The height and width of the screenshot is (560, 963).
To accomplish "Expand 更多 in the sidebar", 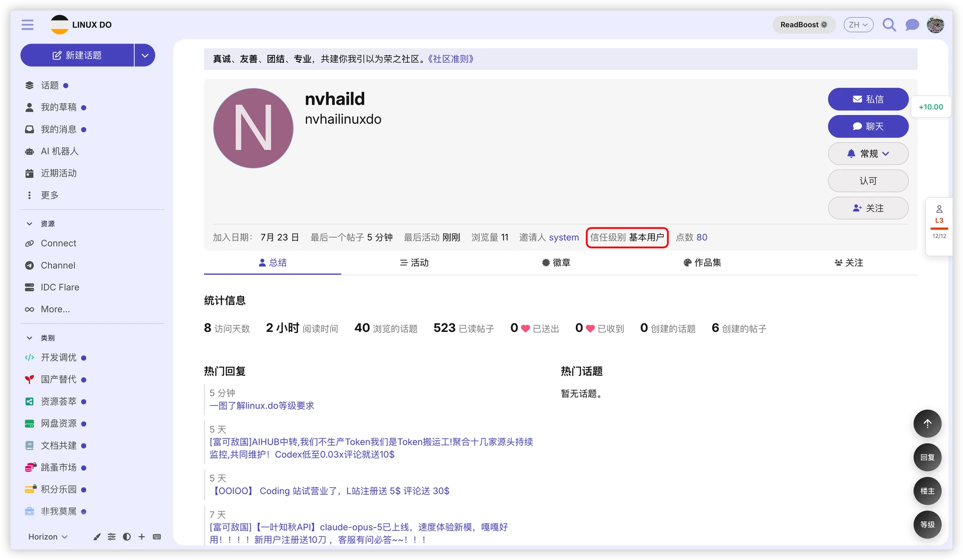I will click(50, 195).
